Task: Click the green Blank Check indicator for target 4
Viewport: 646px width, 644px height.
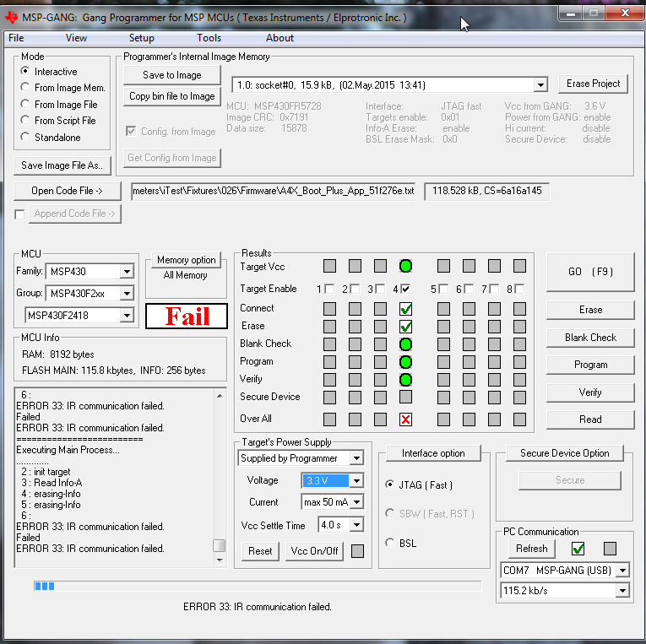Action: [405, 344]
